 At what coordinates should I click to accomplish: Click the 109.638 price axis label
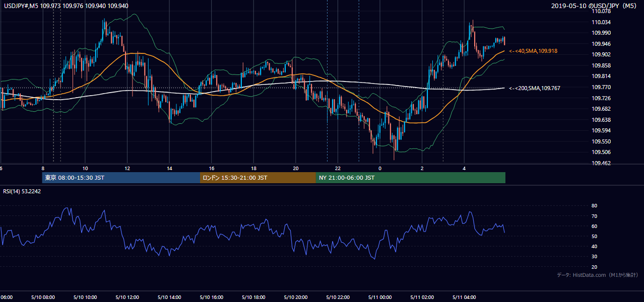pos(602,120)
